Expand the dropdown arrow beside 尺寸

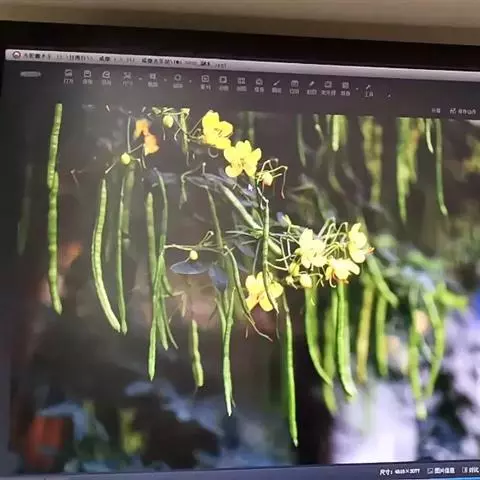(x=140, y=79)
